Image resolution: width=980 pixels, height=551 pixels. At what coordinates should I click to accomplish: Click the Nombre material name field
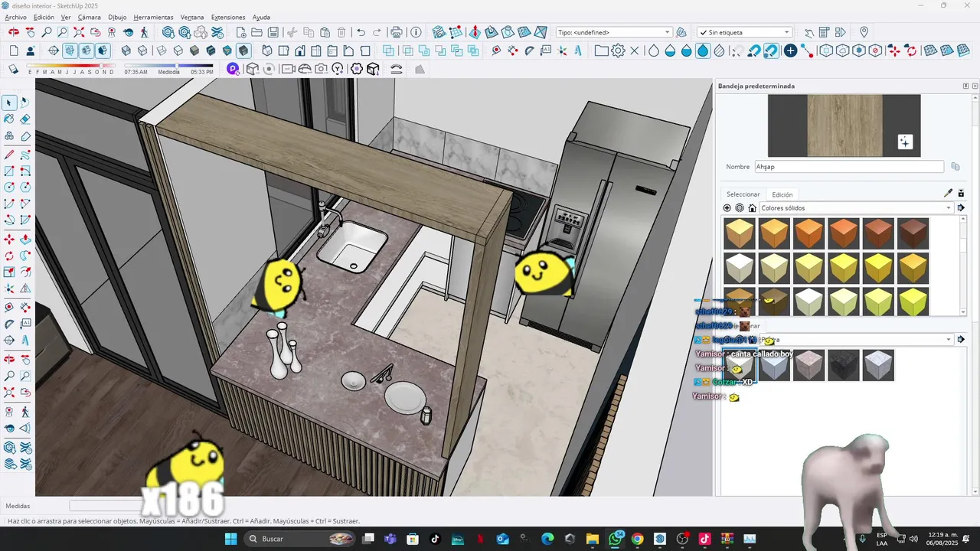click(x=849, y=166)
